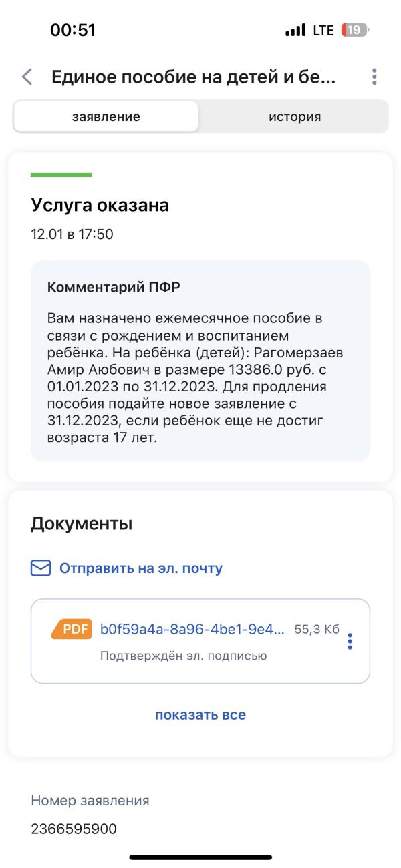Open the b0f59a4a-8a96-4be1 PDF file
The width and height of the screenshot is (401, 868).
pyautogui.click(x=192, y=629)
